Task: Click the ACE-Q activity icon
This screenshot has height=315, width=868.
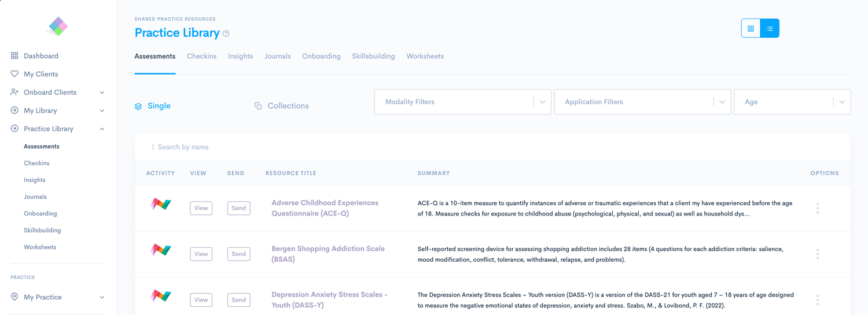Action: coord(161,204)
